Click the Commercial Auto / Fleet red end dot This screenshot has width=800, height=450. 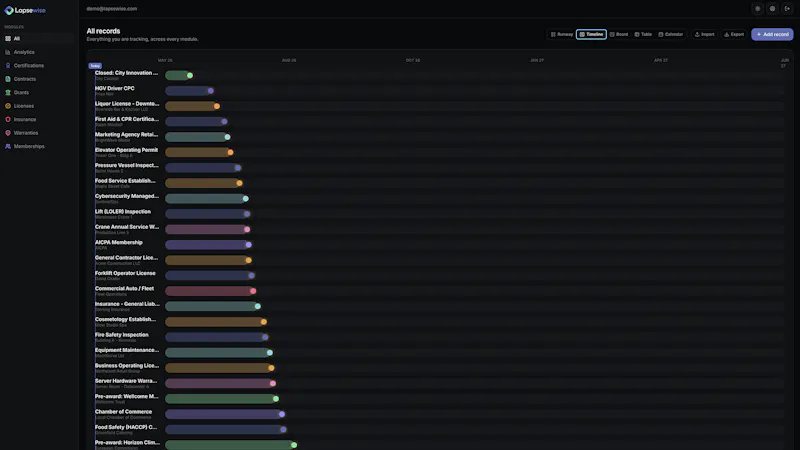tap(253, 291)
